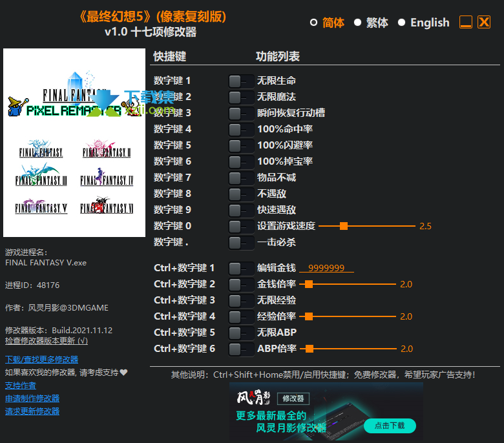Click the process name FINAL FANTASY V.exe
The width and height of the screenshot is (504, 443).
click(x=46, y=263)
